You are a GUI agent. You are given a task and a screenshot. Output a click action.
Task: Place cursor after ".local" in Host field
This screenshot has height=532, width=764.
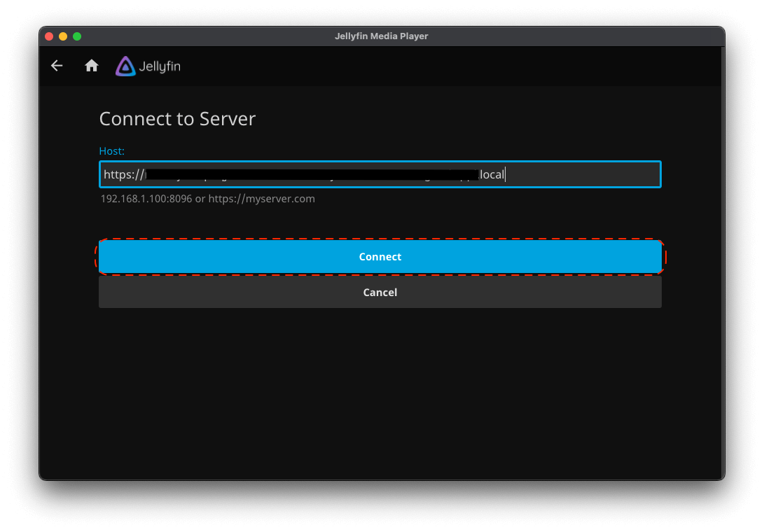pyautogui.click(x=505, y=175)
